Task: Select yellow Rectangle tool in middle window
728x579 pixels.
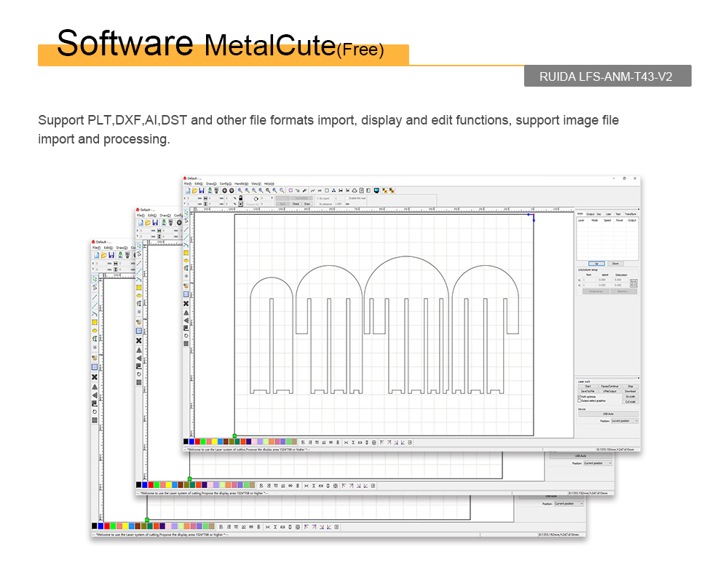Action: coord(139,288)
